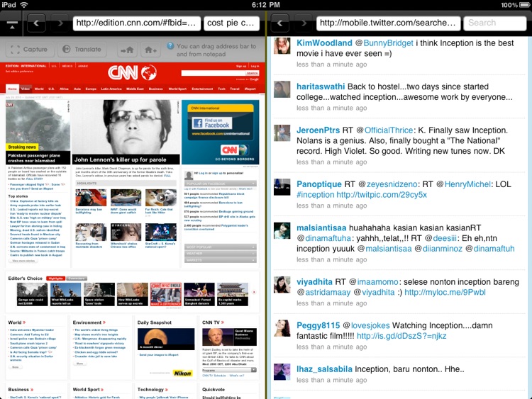
Task: Tap the Wi-Fi icon in the status bar
Action: coord(23,5)
